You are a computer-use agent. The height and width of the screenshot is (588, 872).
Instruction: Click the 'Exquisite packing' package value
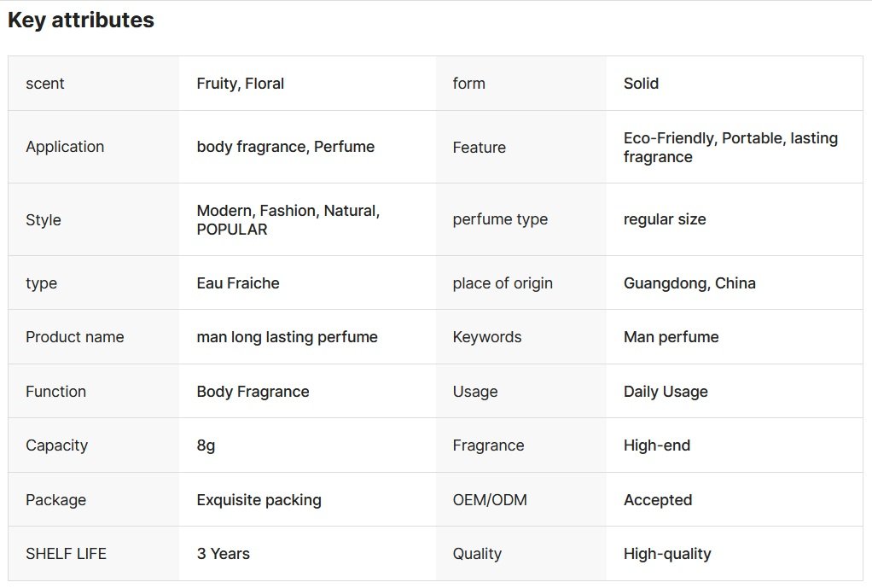pos(259,500)
